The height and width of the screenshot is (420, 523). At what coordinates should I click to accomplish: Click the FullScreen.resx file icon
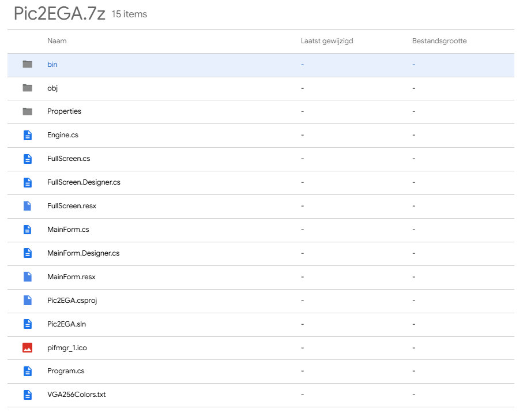coord(27,206)
